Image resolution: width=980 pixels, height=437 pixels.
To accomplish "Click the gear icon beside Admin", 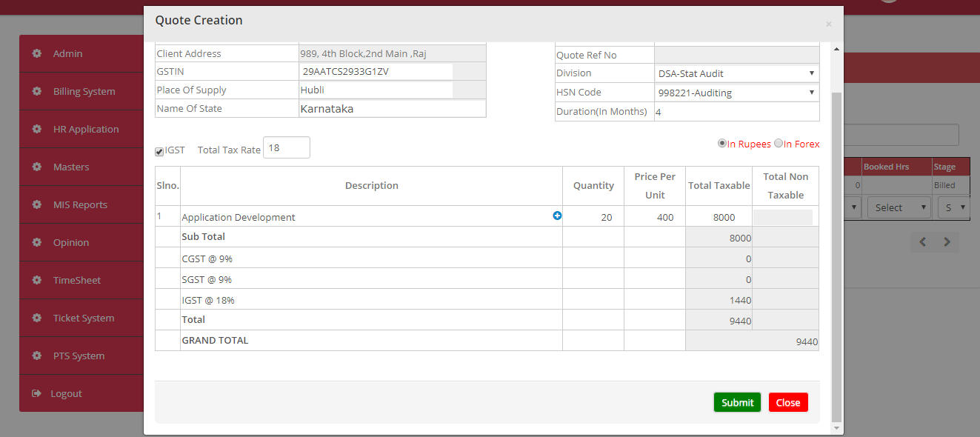I will 37,53.
